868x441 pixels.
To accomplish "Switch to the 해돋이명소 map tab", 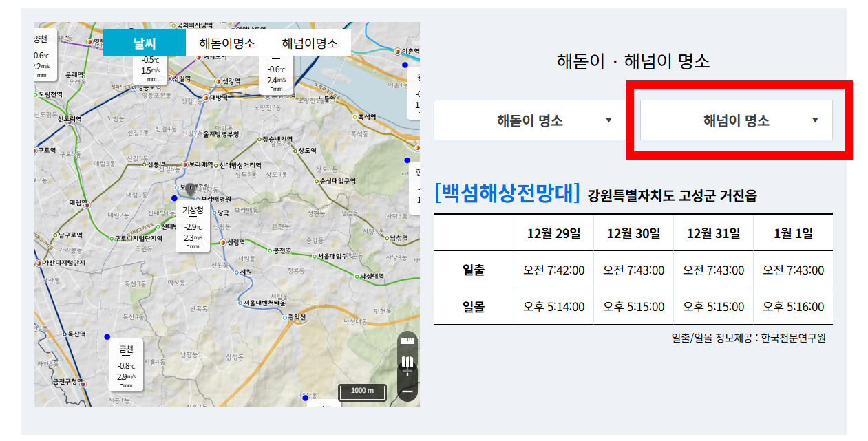I will tap(227, 43).
